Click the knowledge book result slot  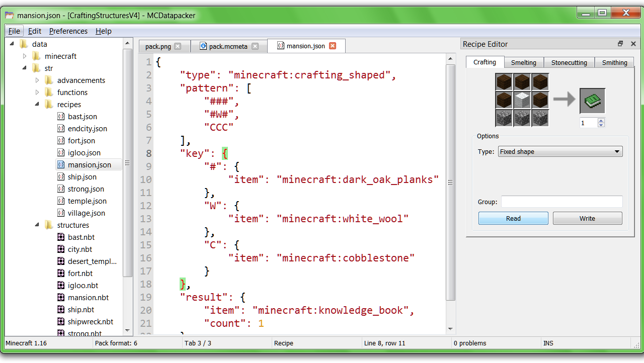pyautogui.click(x=592, y=100)
